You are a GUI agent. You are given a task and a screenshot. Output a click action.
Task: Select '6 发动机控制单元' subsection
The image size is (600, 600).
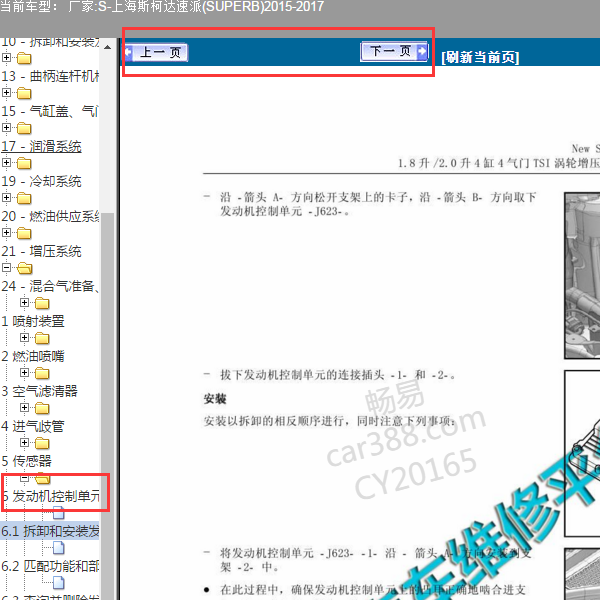(51, 496)
